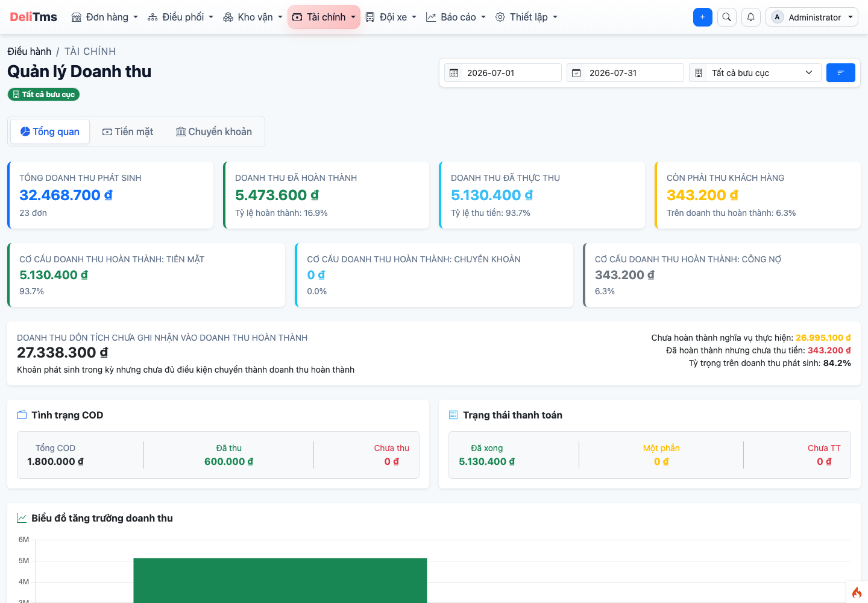The height and width of the screenshot is (603, 868).
Task: Click the Còn phải thu khách hàng card
Action: tap(758, 195)
